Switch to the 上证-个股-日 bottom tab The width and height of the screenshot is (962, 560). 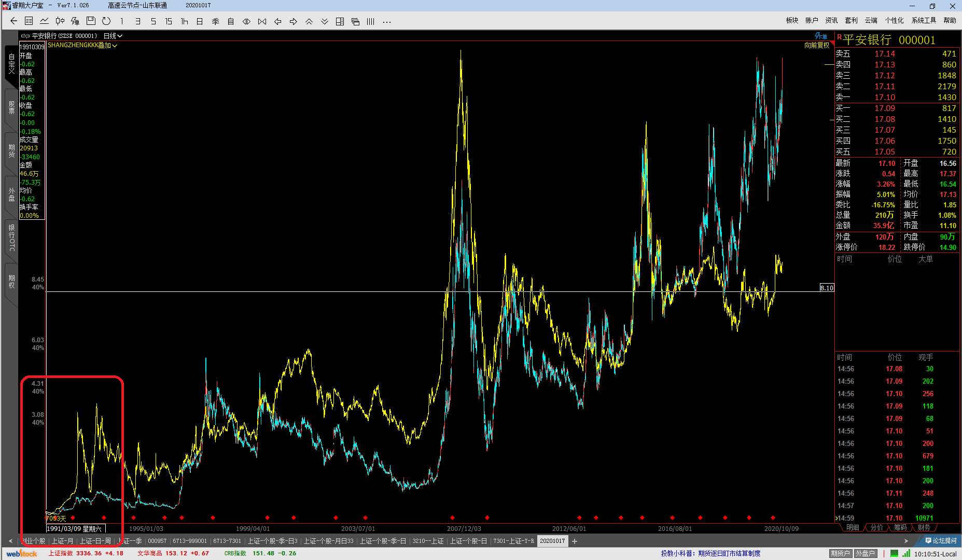coord(468,541)
